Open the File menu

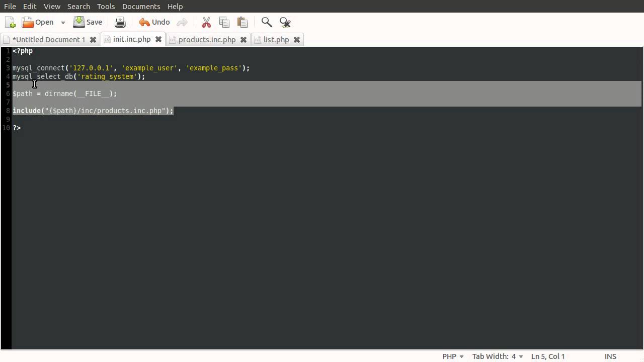(10, 6)
